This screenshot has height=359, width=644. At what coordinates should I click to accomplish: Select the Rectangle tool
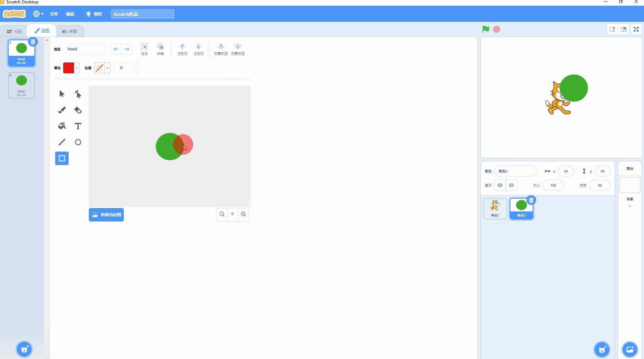[62, 158]
